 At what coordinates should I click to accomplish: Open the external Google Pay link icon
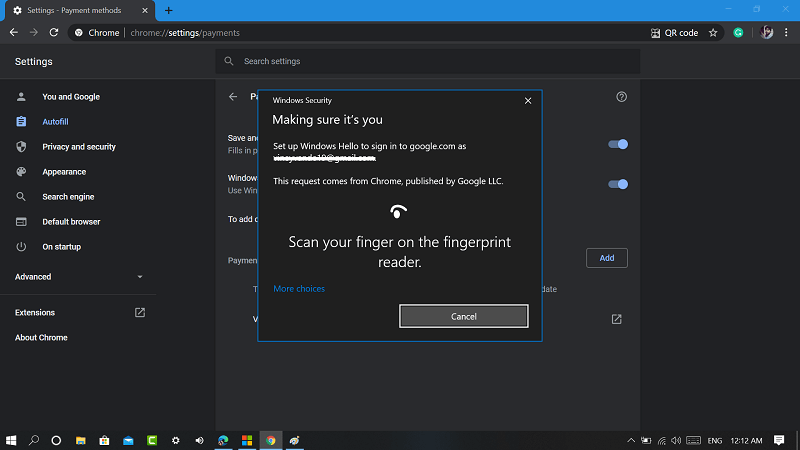pos(616,319)
